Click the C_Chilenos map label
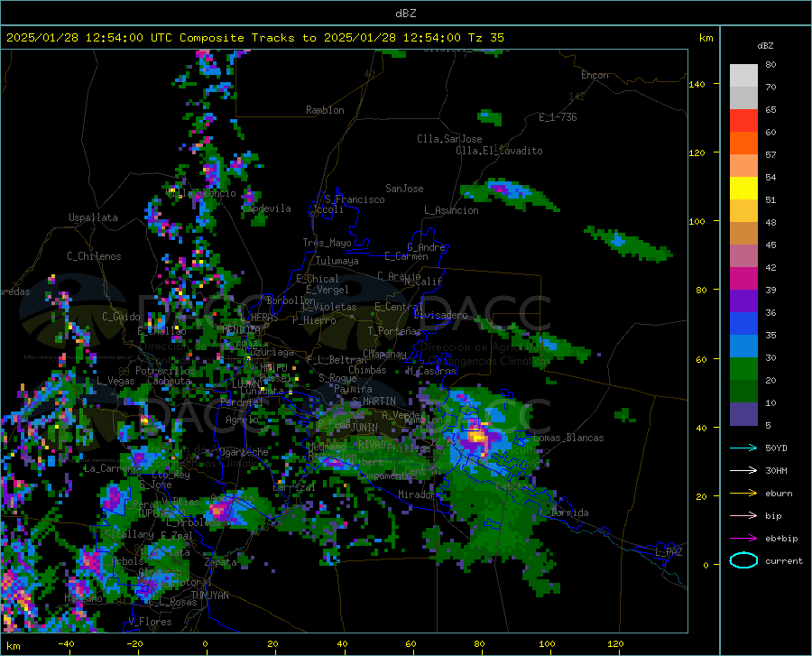The image size is (812, 656). (x=94, y=256)
